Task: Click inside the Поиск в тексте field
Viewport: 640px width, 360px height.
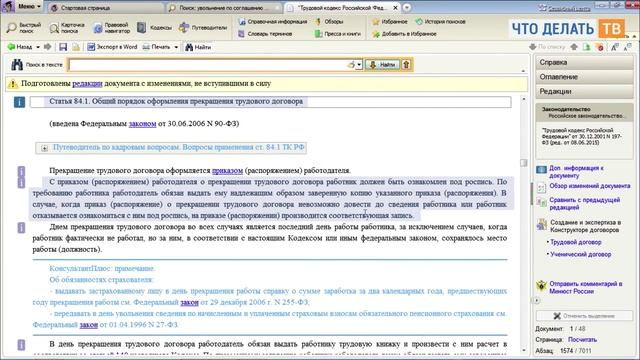Action: [x=207, y=64]
